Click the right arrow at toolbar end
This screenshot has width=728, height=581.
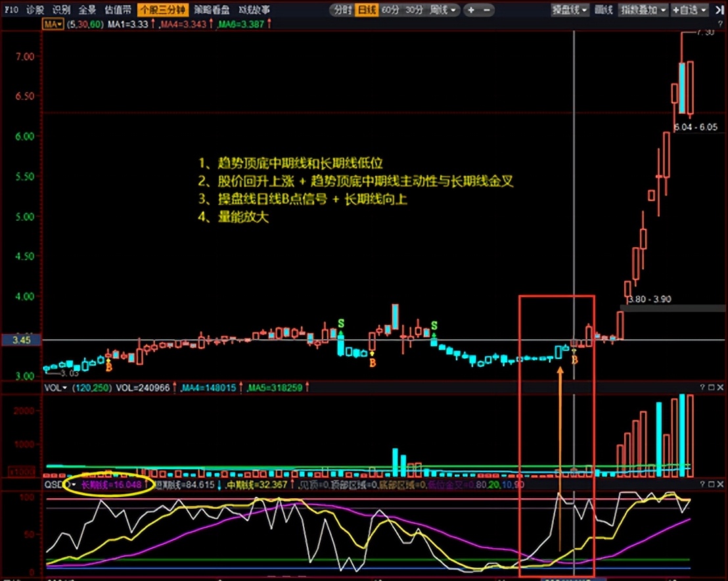click(x=720, y=9)
